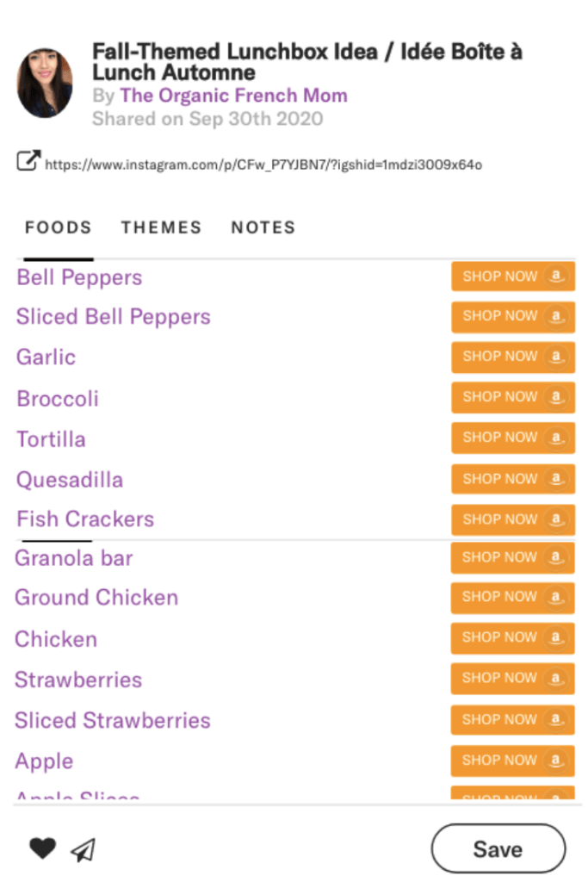
Task: Click the author profile photo
Action: click(45, 83)
